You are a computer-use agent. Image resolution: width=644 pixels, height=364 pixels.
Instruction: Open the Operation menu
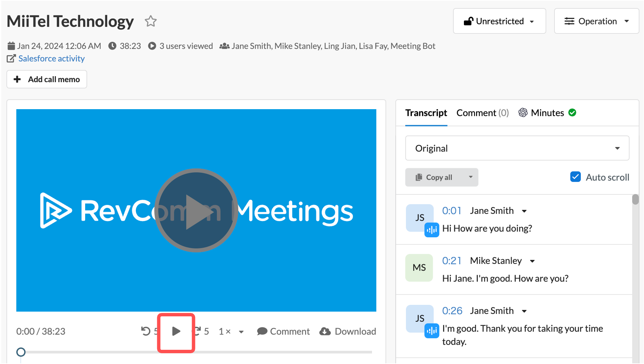pyautogui.click(x=596, y=21)
